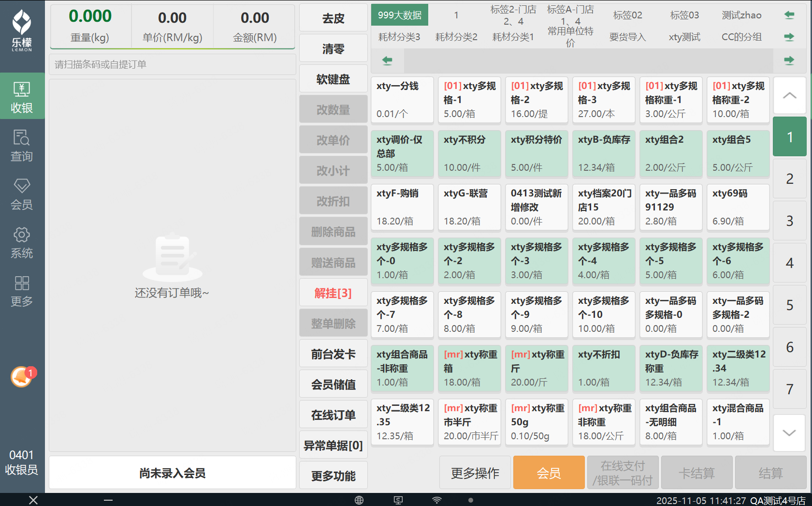Screen dimensions: 812x506
Task: Select the 耗材分类3 category tab
Action: 399,37
